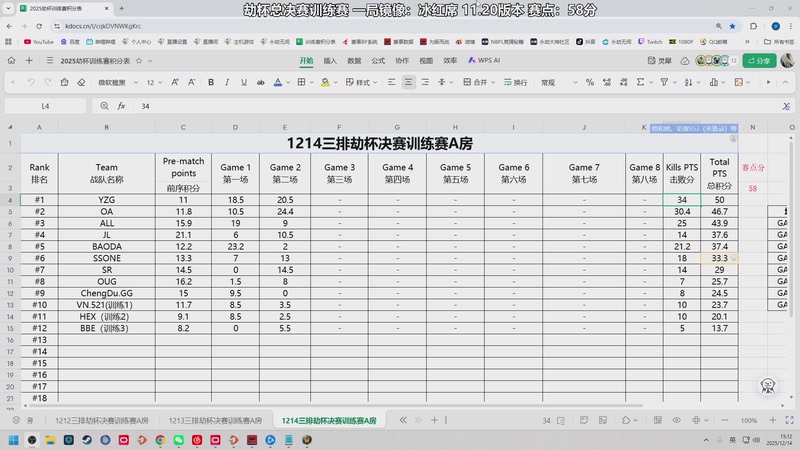Toggle underline formatting

(x=244, y=82)
